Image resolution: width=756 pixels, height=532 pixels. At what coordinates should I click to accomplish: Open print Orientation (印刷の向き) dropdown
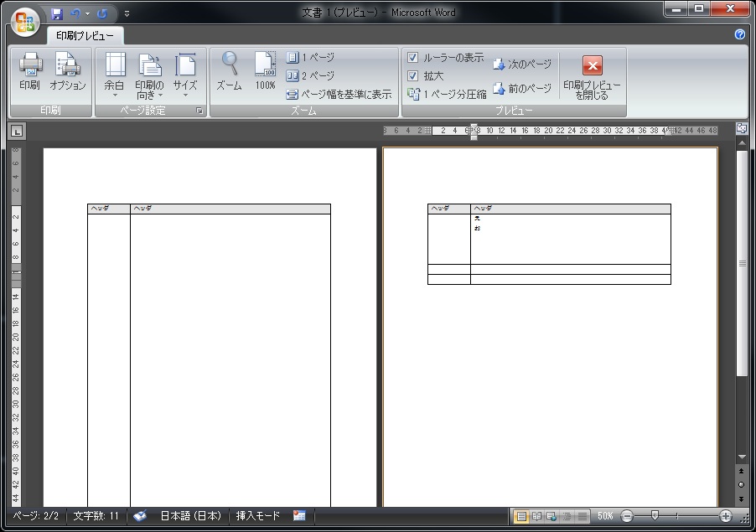coord(149,75)
